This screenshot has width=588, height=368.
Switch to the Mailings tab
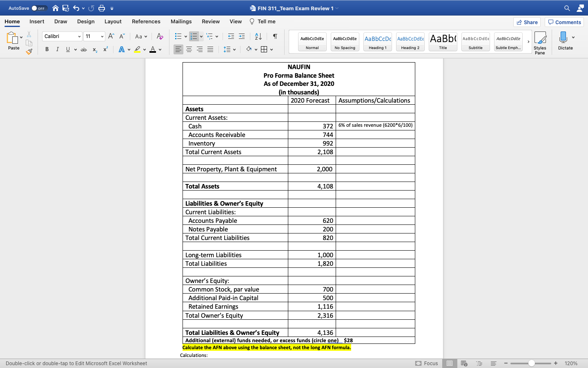click(x=181, y=22)
